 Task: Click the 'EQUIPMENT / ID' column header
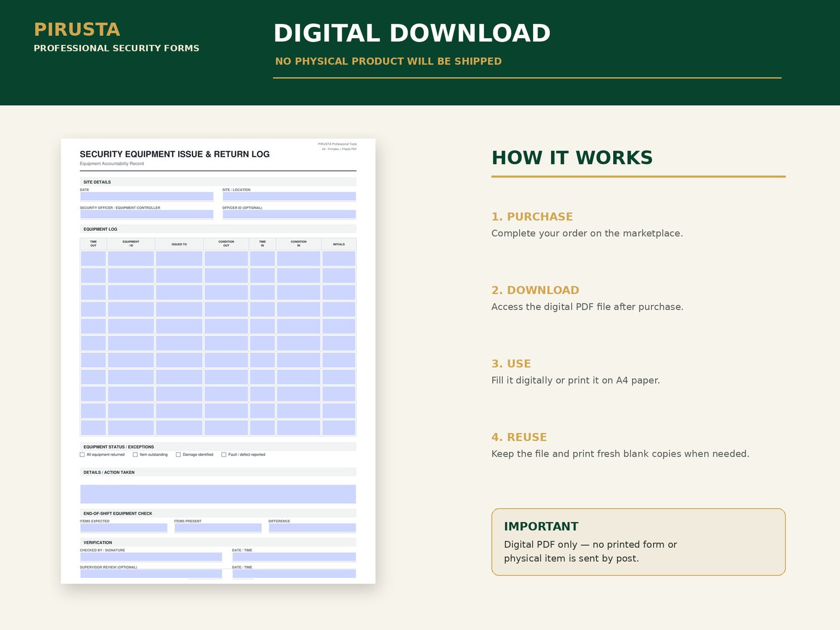click(131, 244)
